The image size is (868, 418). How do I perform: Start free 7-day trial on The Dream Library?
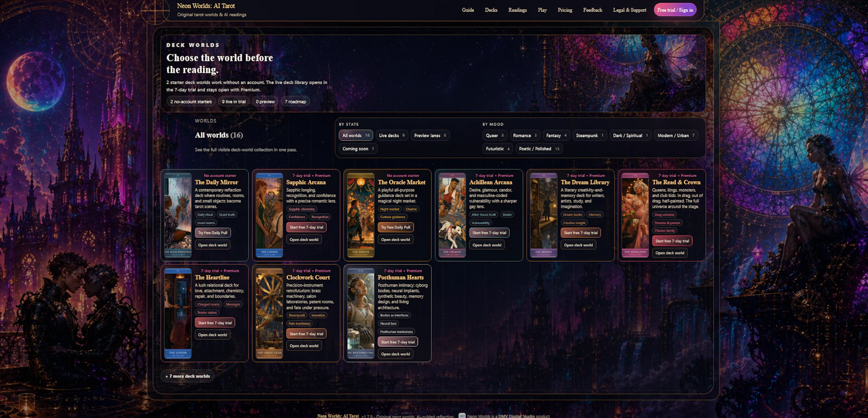pyautogui.click(x=581, y=233)
